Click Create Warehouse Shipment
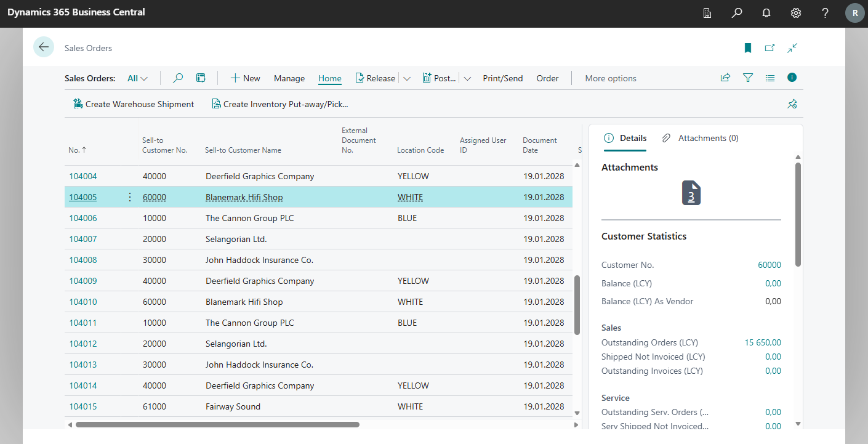This screenshot has height=444, width=868. click(134, 104)
